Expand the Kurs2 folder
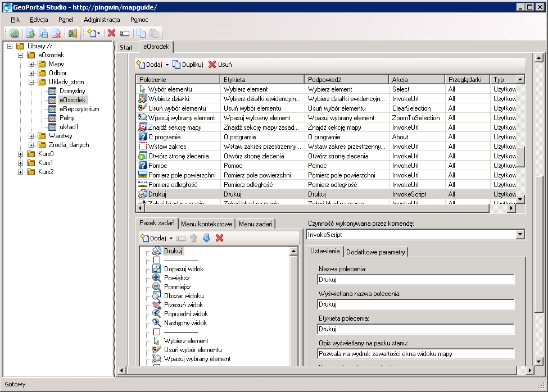This screenshot has height=392, width=548. pos(21,172)
